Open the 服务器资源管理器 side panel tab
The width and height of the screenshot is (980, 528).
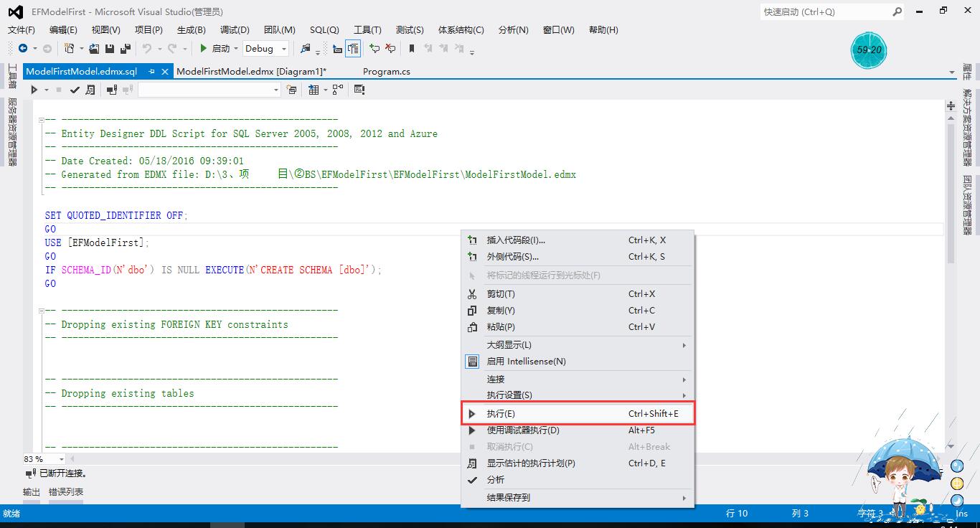click(12, 131)
